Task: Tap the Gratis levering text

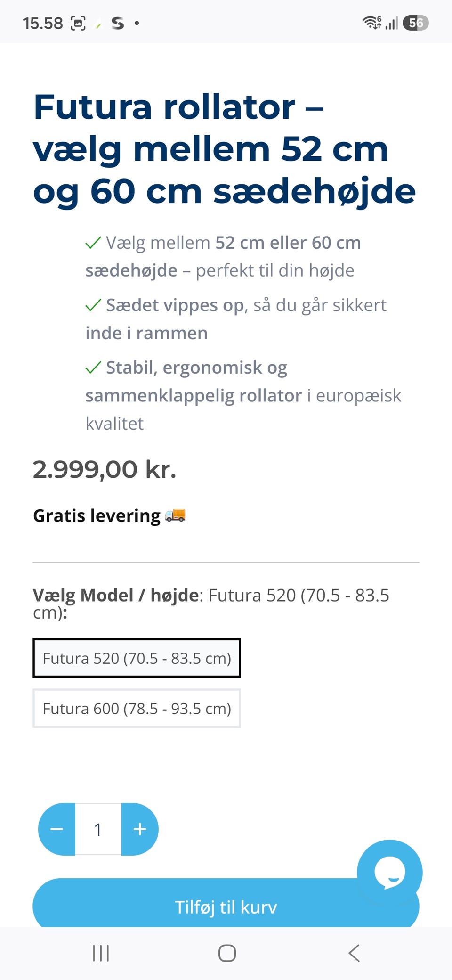Action: pyautogui.click(x=97, y=516)
